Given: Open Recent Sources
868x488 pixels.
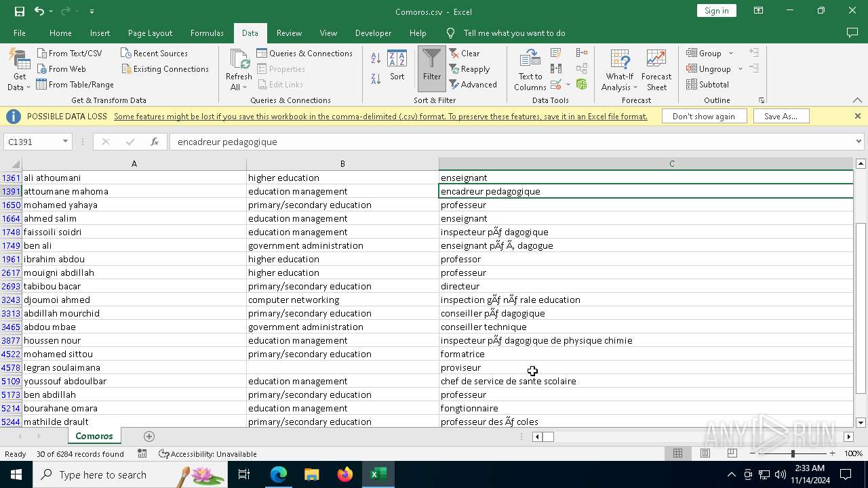Looking at the screenshot, I should [x=154, y=53].
